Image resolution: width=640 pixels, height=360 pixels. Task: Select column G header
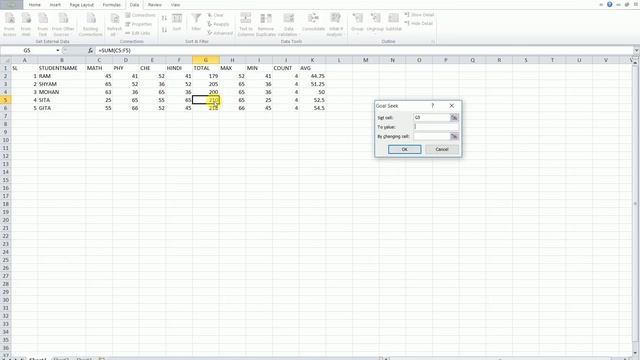[x=206, y=60]
